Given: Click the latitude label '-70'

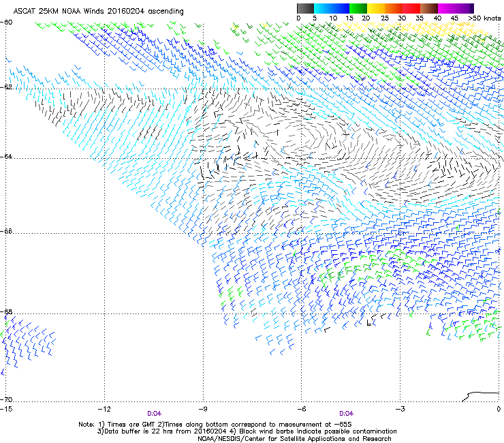Looking at the screenshot, I should click(6, 399).
